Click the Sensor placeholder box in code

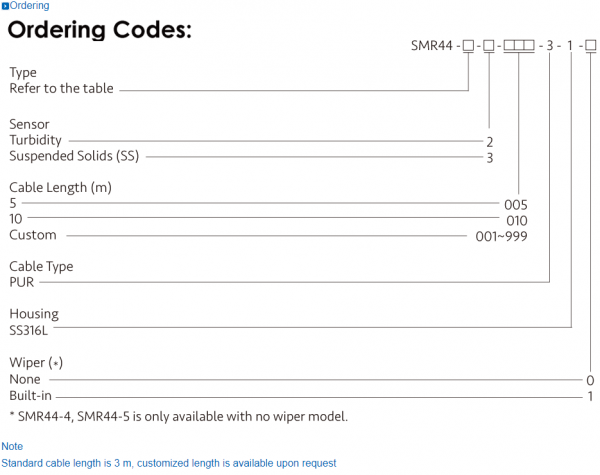tap(489, 47)
